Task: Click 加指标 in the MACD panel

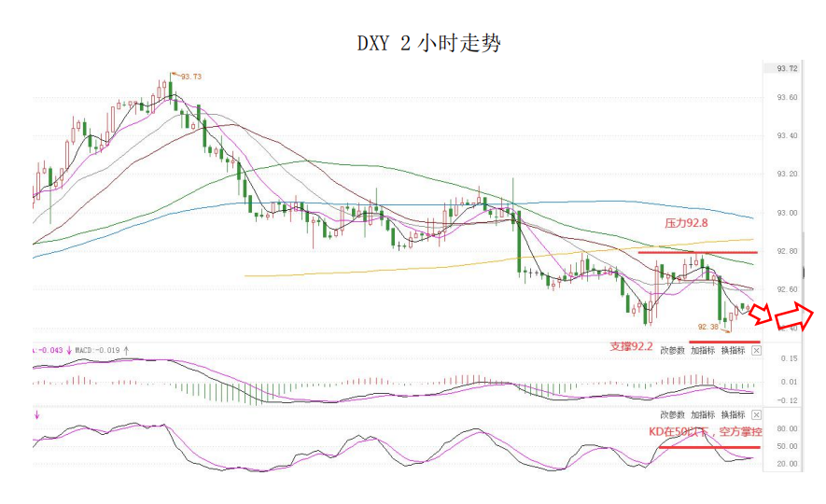Action: [x=703, y=351]
